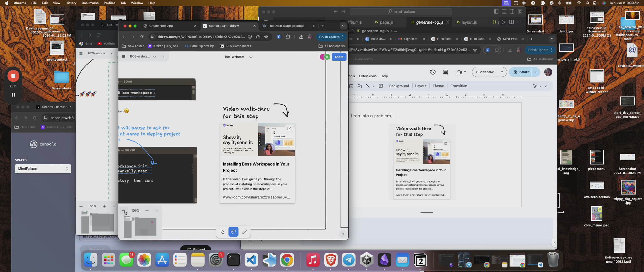Click mind-palace search field in VS Code
This screenshot has width=644, height=272.
point(401,12)
